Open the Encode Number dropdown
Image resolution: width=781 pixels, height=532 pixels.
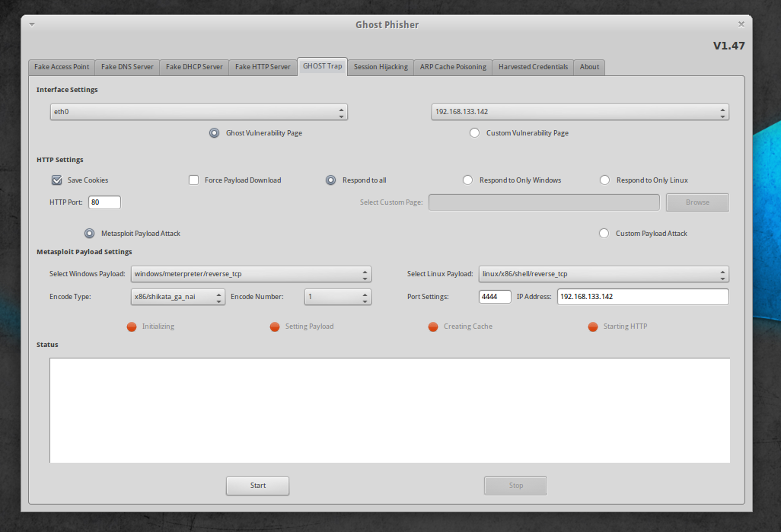[338, 297]
